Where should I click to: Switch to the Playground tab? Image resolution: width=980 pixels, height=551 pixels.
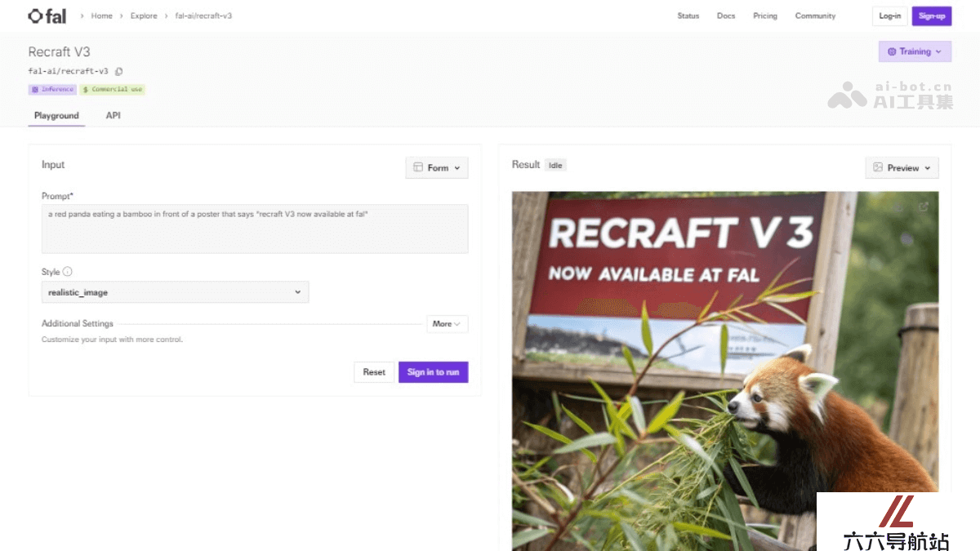click(x=56, y=116)
